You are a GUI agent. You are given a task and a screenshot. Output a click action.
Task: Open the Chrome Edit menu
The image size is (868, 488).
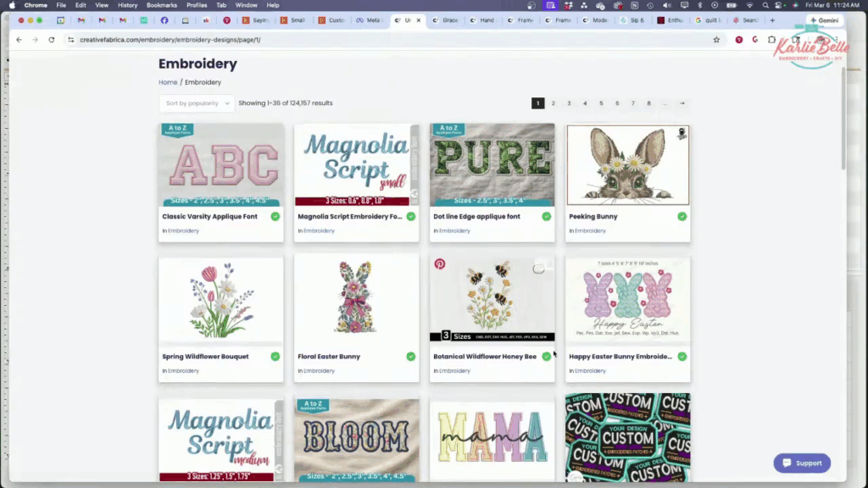81,5
